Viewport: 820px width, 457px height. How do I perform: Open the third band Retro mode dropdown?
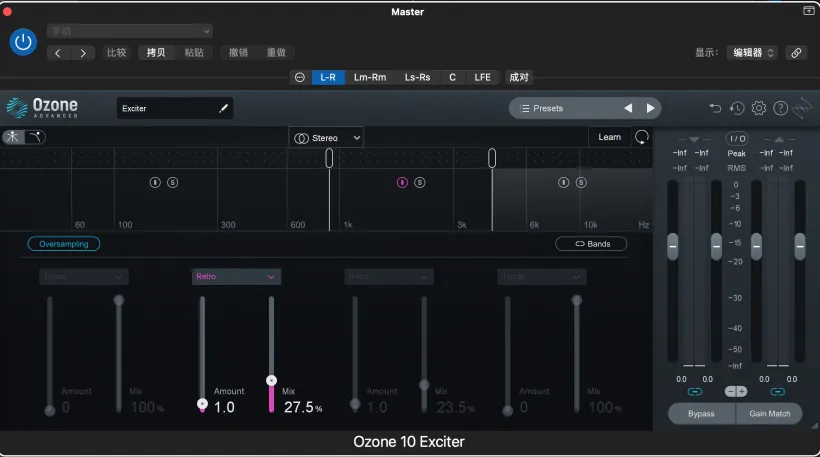pos(389,277)
